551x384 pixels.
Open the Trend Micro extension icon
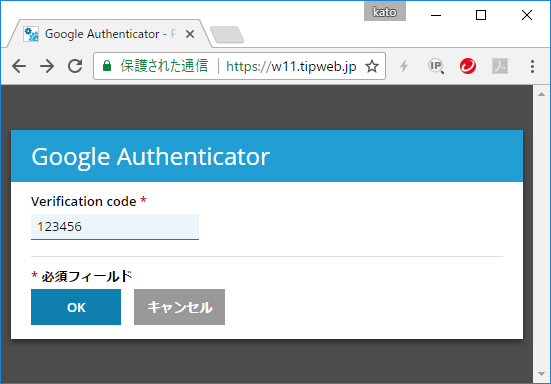(x=468, y=66)
